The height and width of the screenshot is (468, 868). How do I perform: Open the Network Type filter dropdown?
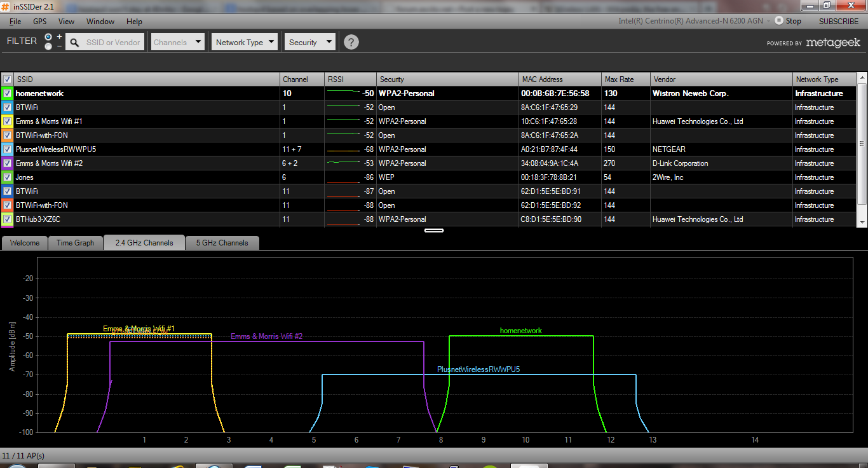245,42
